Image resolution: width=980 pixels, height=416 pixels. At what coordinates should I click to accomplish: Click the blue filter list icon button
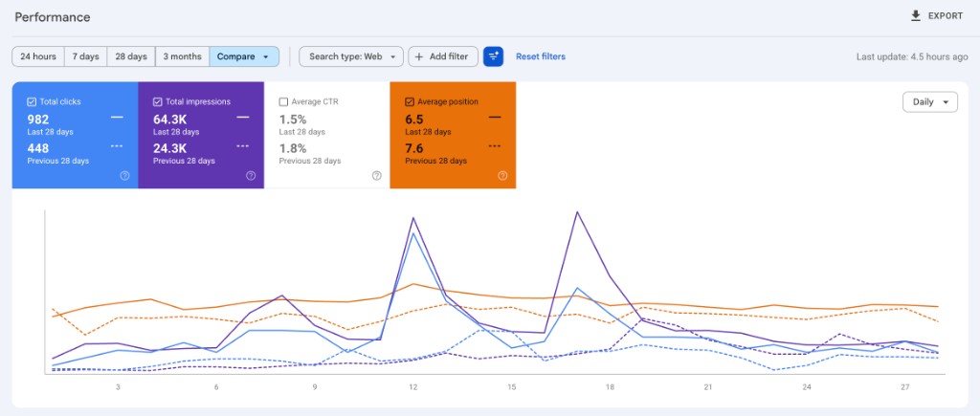click(x=493, y=56)
